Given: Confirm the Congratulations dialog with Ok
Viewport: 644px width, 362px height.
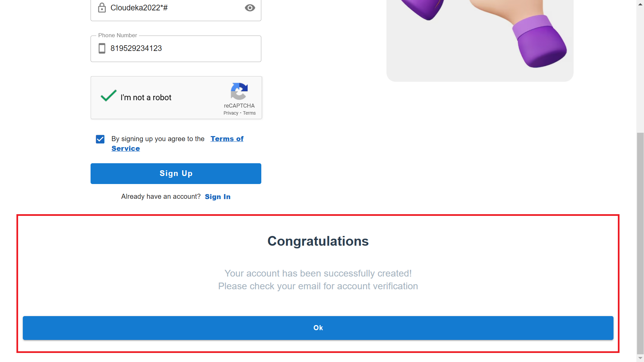Looking at the screenshot, I should click(318, 328).
